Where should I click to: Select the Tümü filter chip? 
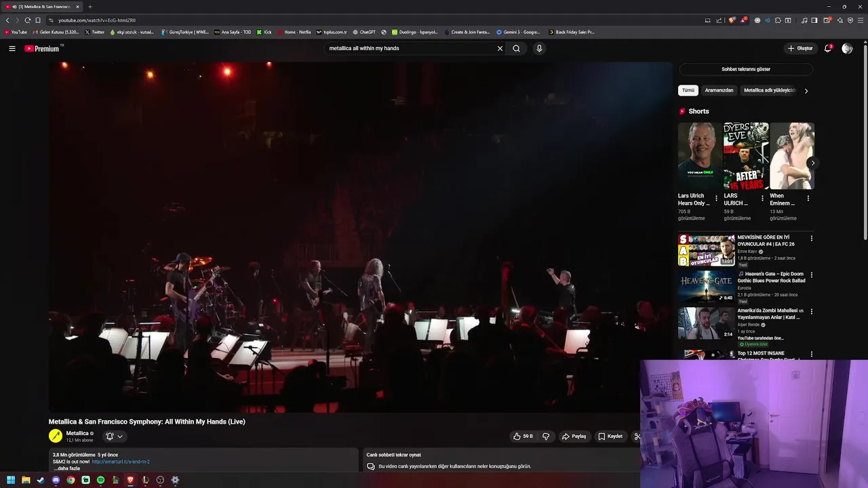tap(688, 90)
